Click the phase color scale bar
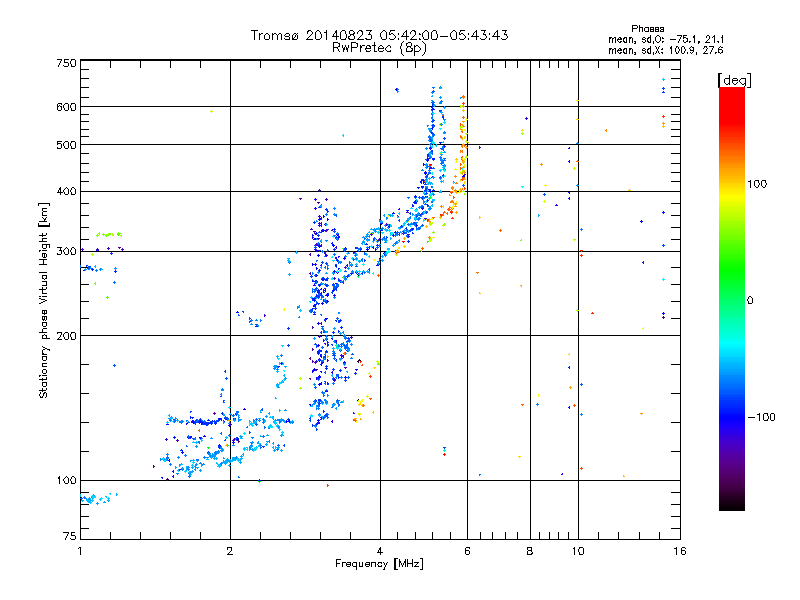 (x=732, y=298)
